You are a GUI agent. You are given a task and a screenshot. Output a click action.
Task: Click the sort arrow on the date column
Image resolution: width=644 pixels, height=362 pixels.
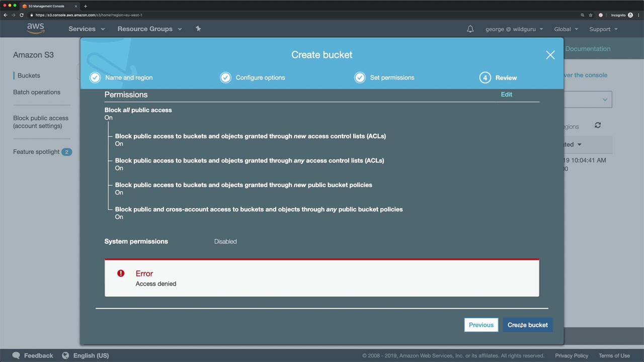(579, 145)
